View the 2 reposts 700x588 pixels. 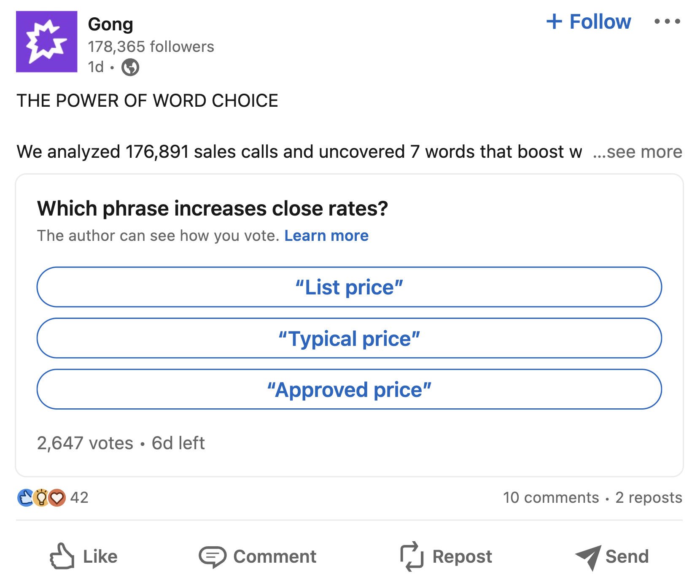pyautogui.click(x=649, y=498)
